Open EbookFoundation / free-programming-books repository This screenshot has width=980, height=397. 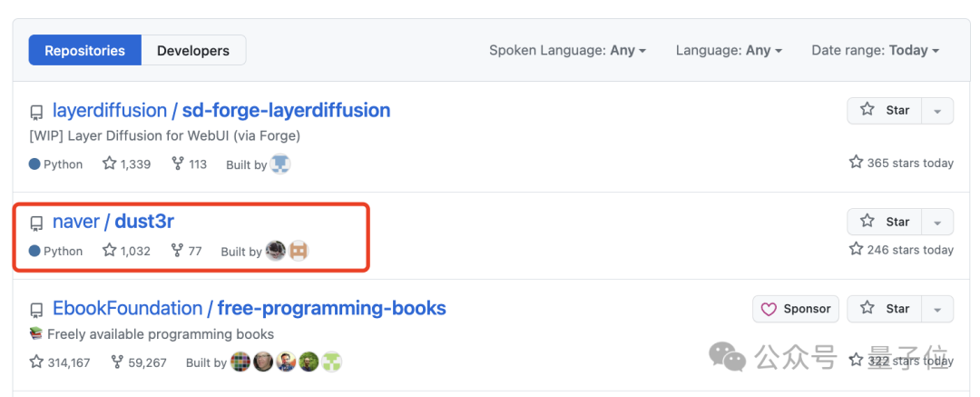(250, 309)
